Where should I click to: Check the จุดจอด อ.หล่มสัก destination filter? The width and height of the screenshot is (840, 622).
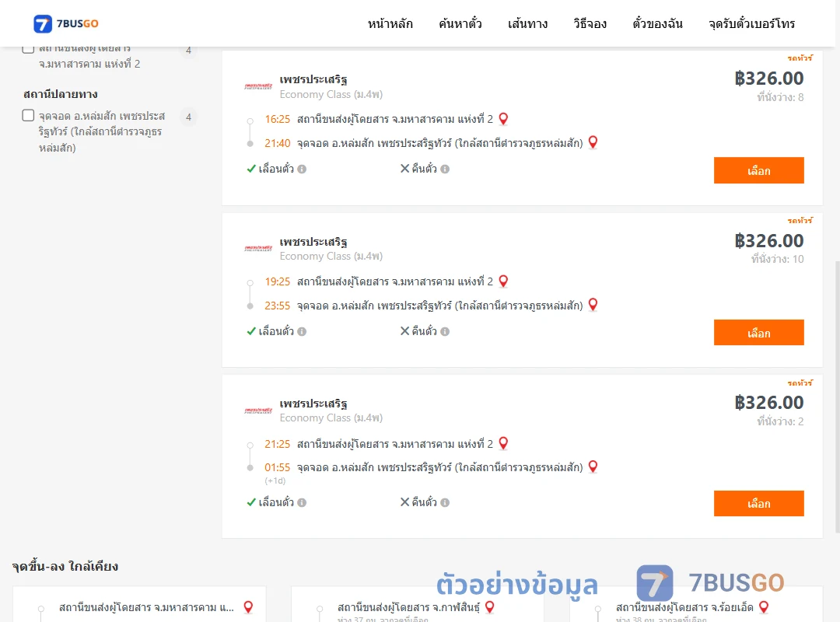pos(29,115)
